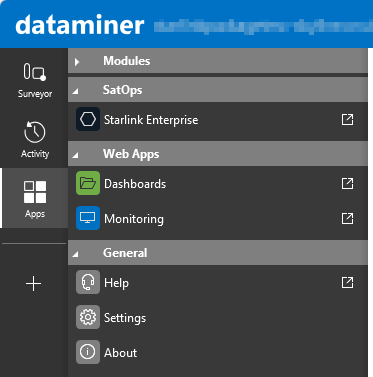Expand the Modules section arrow

click(x=77, y=62)
